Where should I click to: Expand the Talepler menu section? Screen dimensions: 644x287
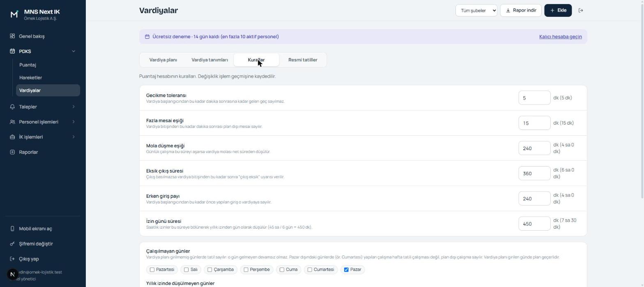click(43, 107)
